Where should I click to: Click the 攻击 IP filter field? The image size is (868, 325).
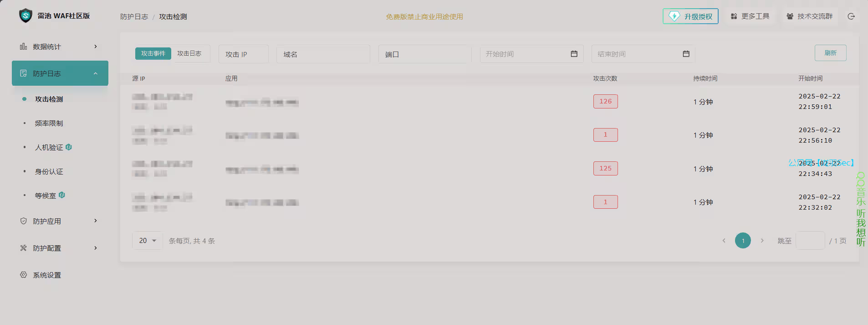point(243,54)
